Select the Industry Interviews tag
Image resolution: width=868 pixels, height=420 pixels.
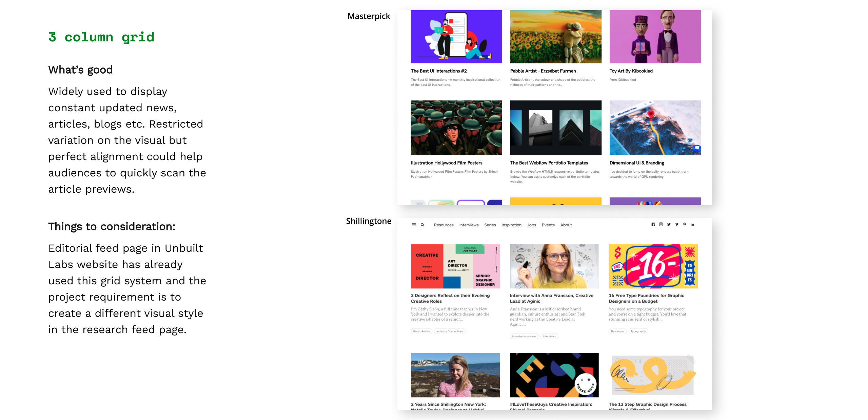pyautogui.click(x=524, y=337)
